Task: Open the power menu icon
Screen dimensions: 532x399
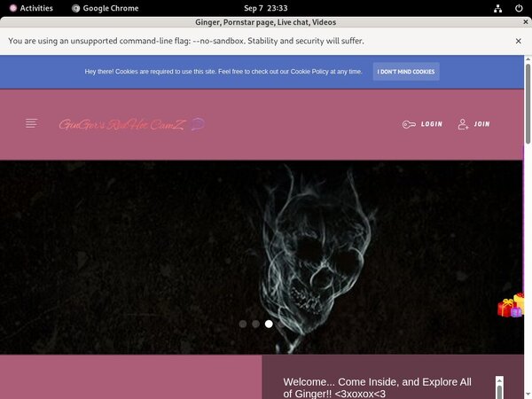Action: pos(518,8)
